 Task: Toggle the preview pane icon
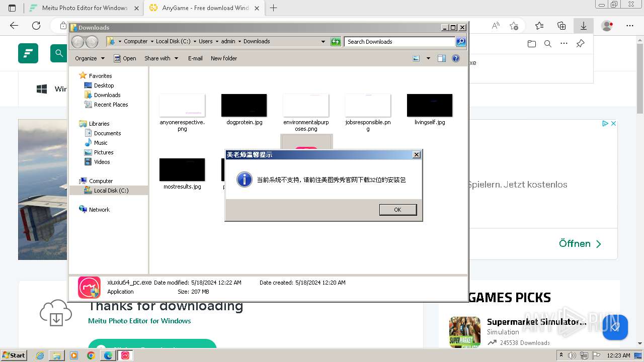coord(442,58)
